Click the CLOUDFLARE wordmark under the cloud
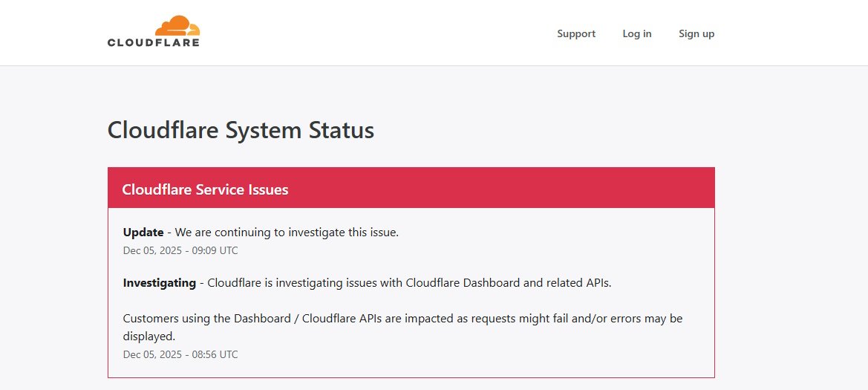The width and height of the screenshot is (868, 390). point(153,42)
